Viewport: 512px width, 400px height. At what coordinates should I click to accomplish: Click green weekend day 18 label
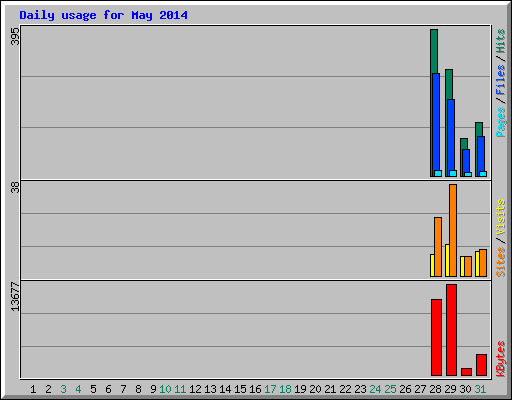coord(285,389)
